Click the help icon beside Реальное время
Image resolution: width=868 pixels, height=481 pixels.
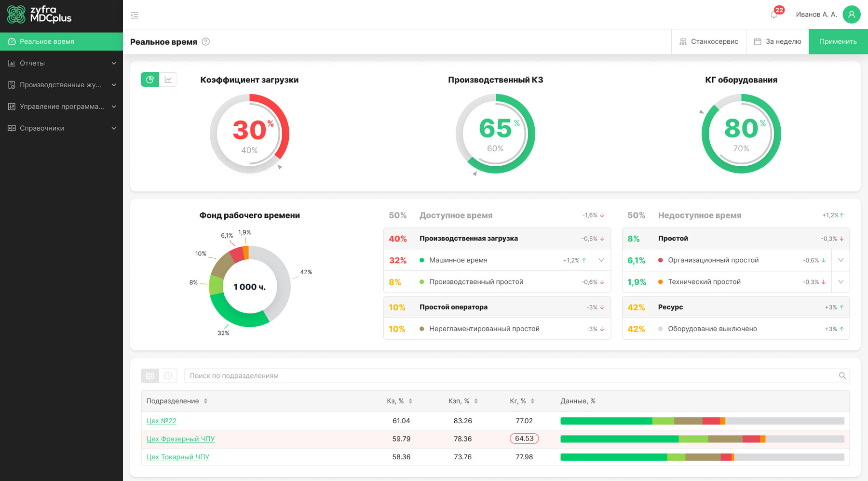pyautogui.click(x=205, y=42)
